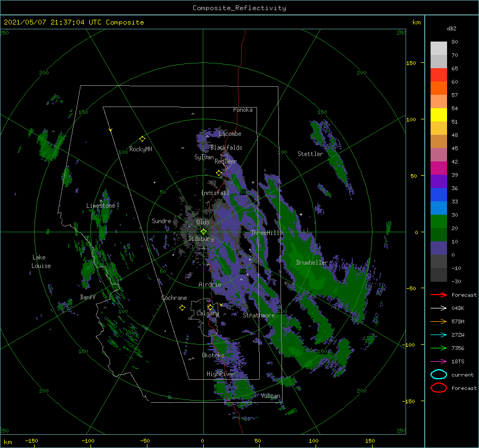Screen dimensions: 479x448
Task: Click the magenta 42 dBZ color swatch
Action: tap(439, 168)
